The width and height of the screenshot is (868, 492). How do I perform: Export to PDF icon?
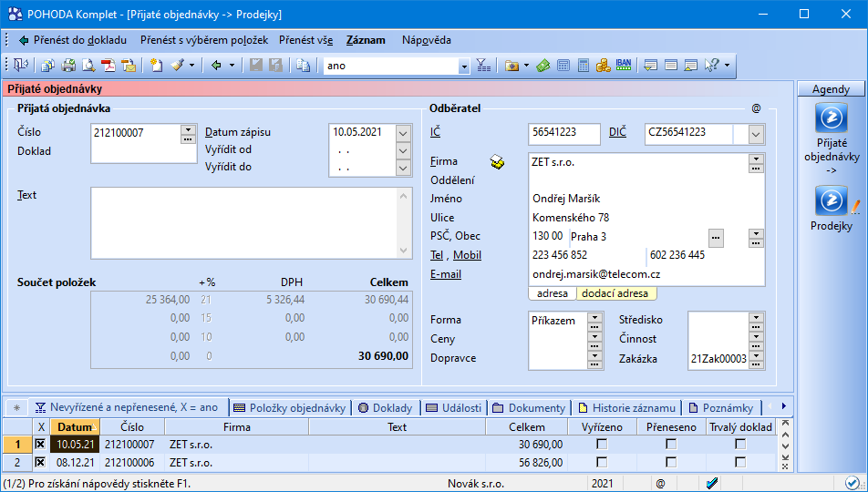(x=108, y=66)
